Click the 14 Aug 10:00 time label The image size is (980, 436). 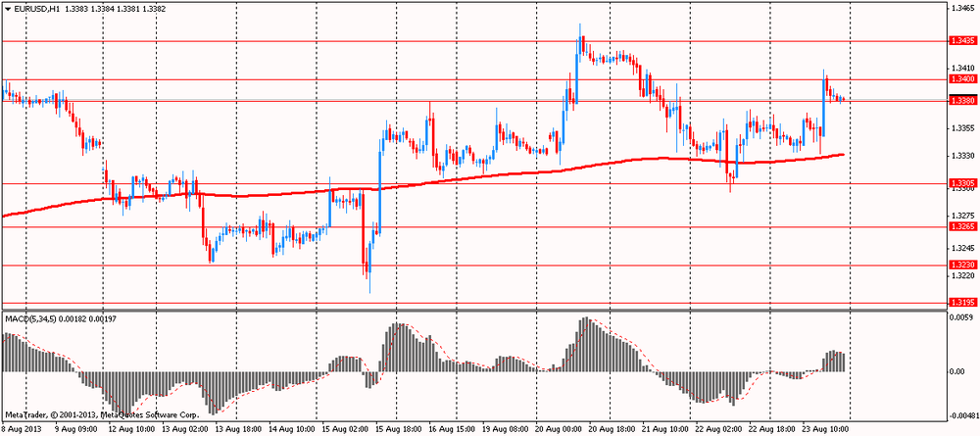(291, 430)
